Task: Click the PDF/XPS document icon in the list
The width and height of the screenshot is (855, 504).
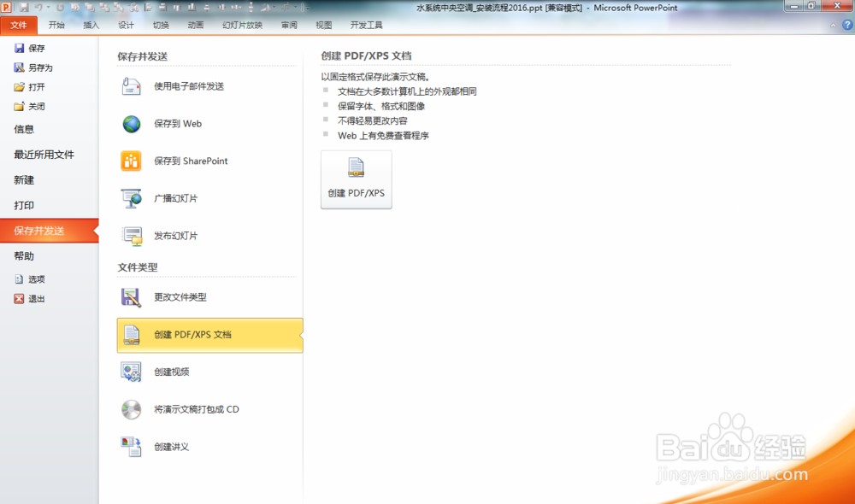Action: pos(132,335)
